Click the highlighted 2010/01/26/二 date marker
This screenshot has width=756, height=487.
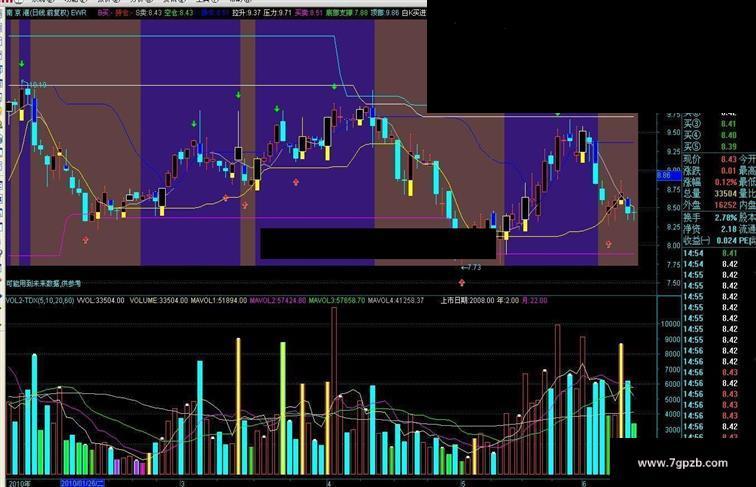82,483
